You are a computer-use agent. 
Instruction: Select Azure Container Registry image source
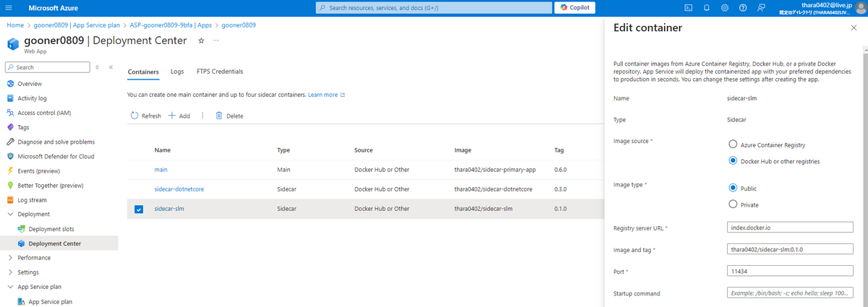tap(733, 144)
